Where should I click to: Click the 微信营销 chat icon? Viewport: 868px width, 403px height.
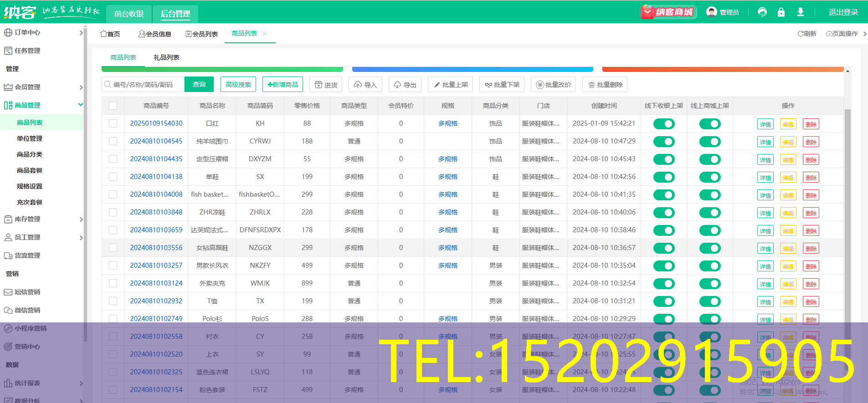tap(8, 310)
